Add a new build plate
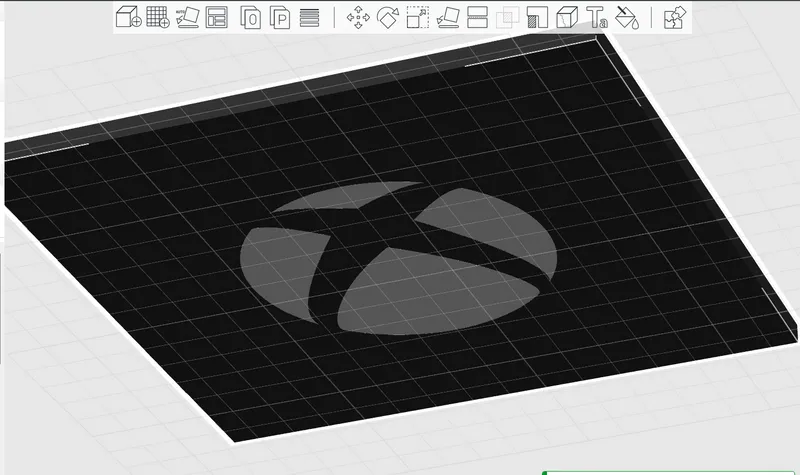Screen dimensions: 800x475 coord(158,17)
